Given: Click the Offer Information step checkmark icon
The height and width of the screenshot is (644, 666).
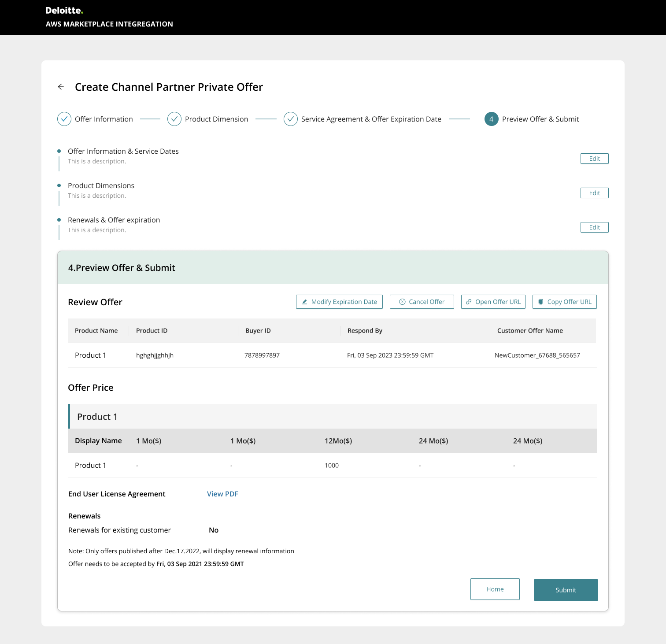Looking at the screenshot, I should [x=64, y=119].
